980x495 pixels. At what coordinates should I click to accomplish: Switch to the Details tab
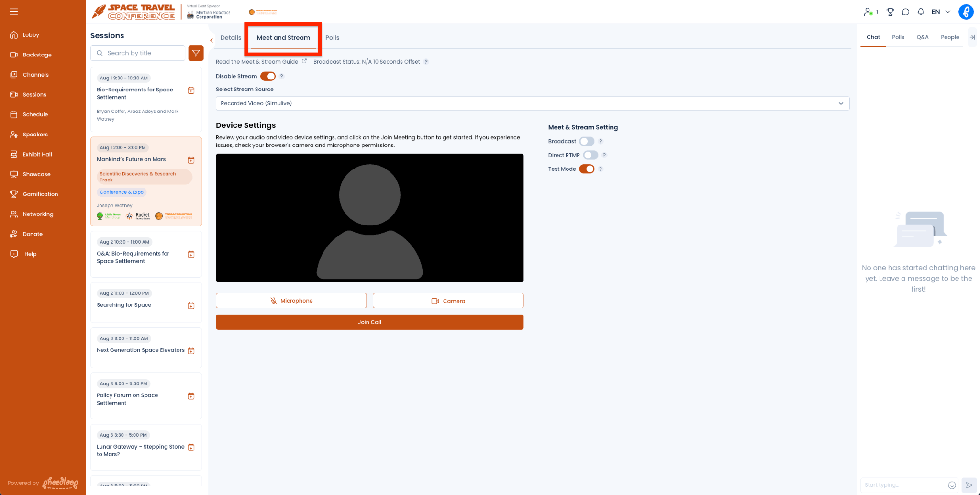click(231, 38)
